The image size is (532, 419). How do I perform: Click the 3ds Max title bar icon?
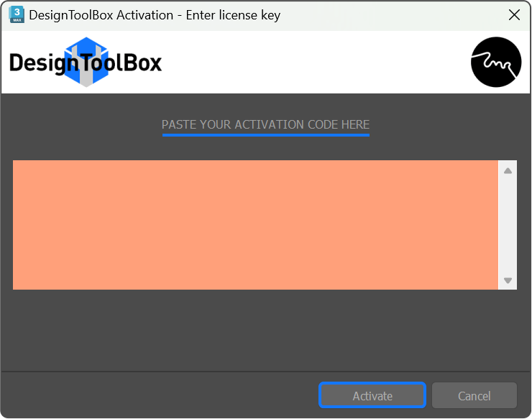(17, 14)
